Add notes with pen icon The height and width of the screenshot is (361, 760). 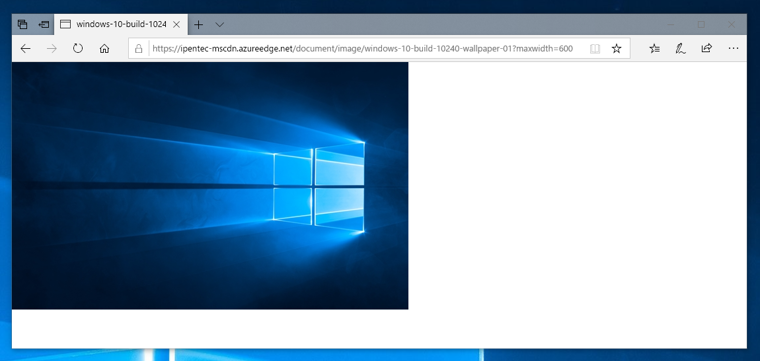pyautogui.click(x=681, y=48)
